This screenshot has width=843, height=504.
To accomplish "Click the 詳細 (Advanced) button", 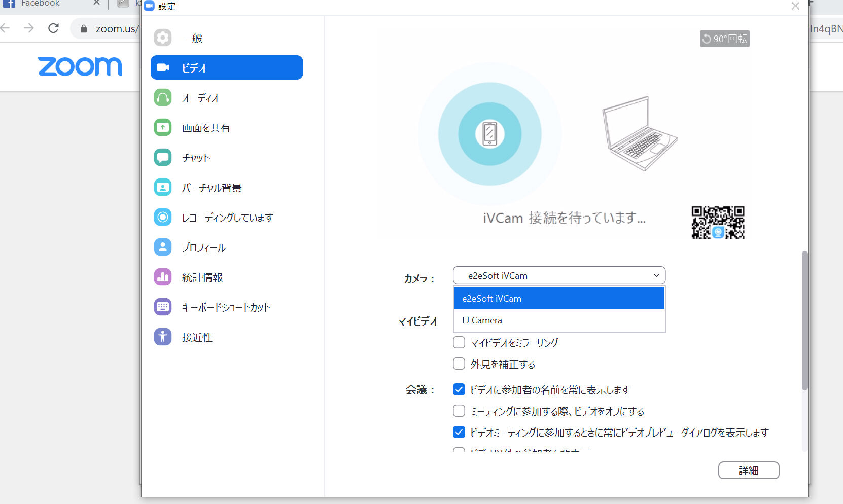I will (x=749, y=471).
